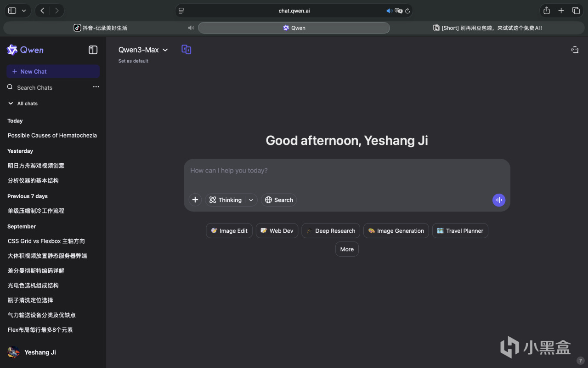Mute audio using address bar speaker icon
Viewport: 588px width, 368px height.
pyautogui.click(x=390, y=11)
